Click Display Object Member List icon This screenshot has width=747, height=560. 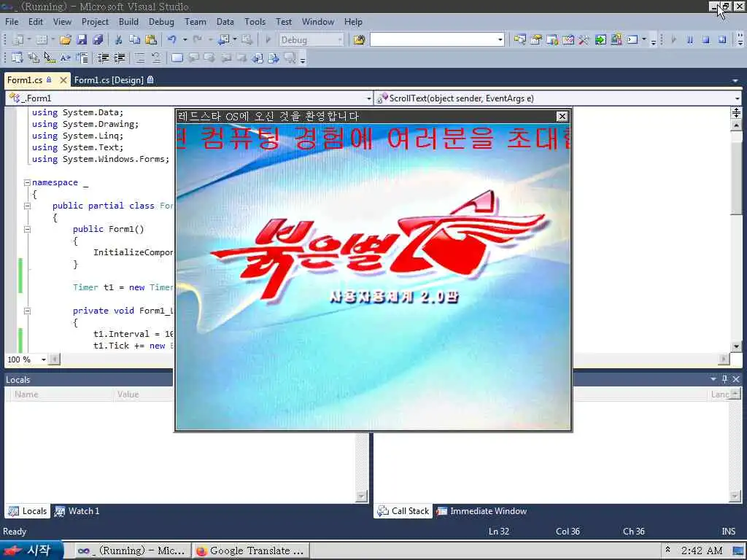[x=18, y=58]
